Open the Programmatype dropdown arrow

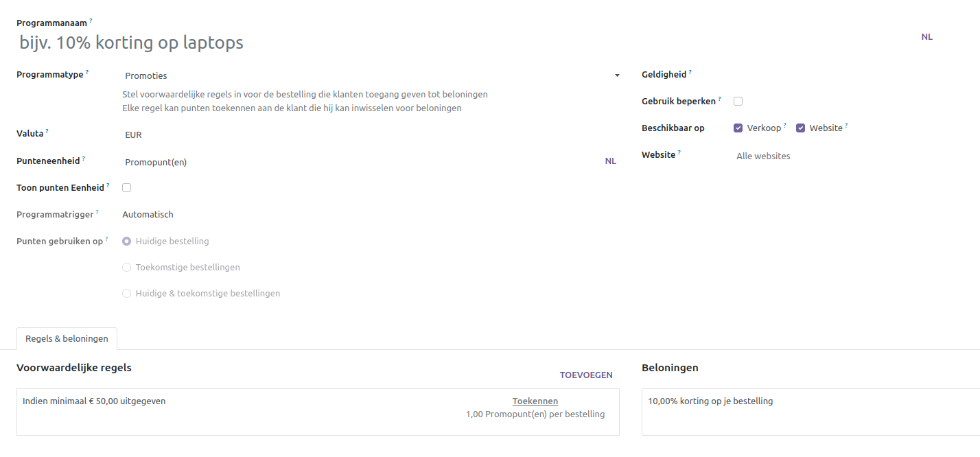[617, 75]
